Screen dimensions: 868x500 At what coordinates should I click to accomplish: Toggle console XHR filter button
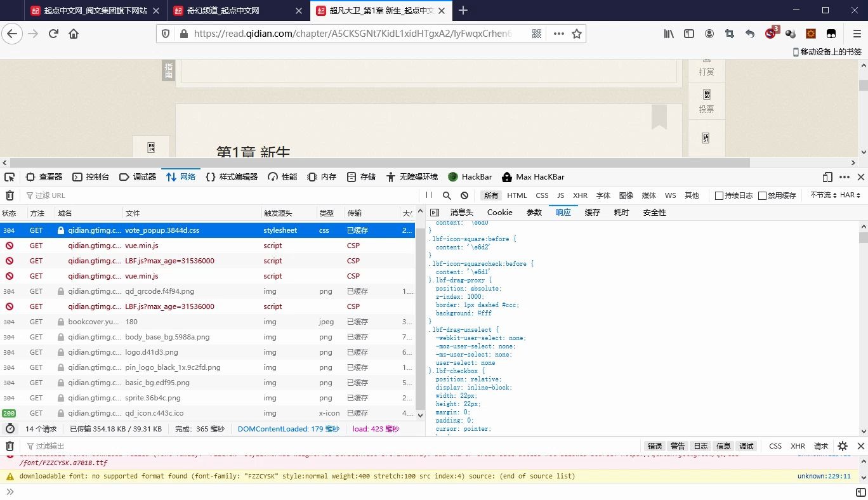click(x=798, y=446)
